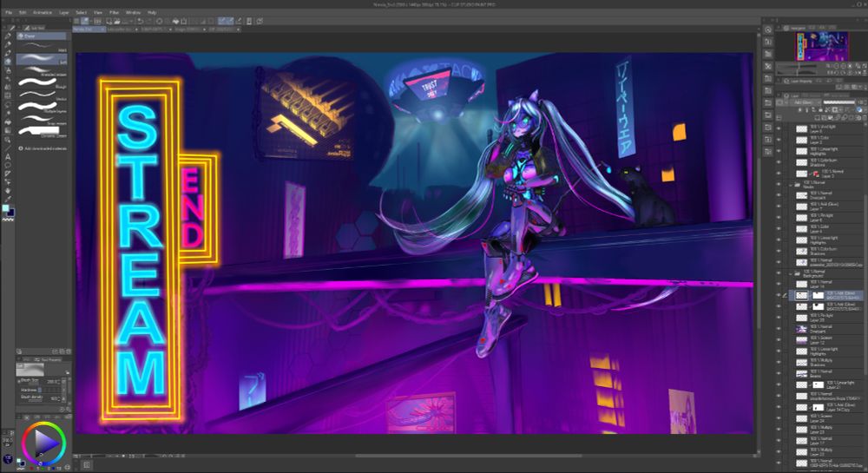Choose the Rough eraser sub tool
The height and width of the screenshot is (473, 868).
[42, 82]
